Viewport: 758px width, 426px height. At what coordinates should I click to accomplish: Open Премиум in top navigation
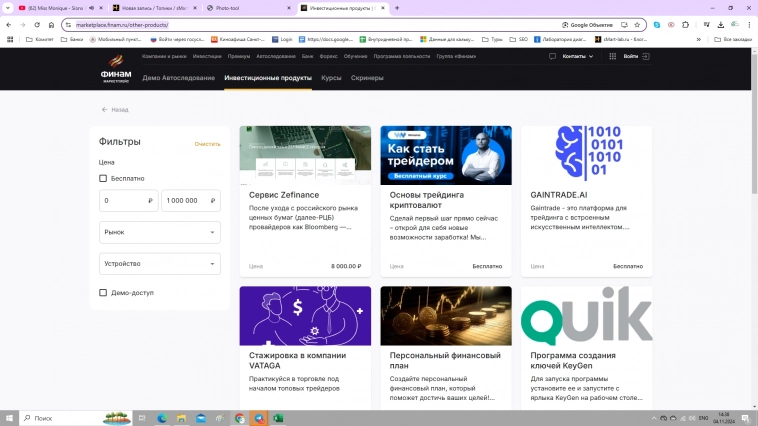pos(239,56)
